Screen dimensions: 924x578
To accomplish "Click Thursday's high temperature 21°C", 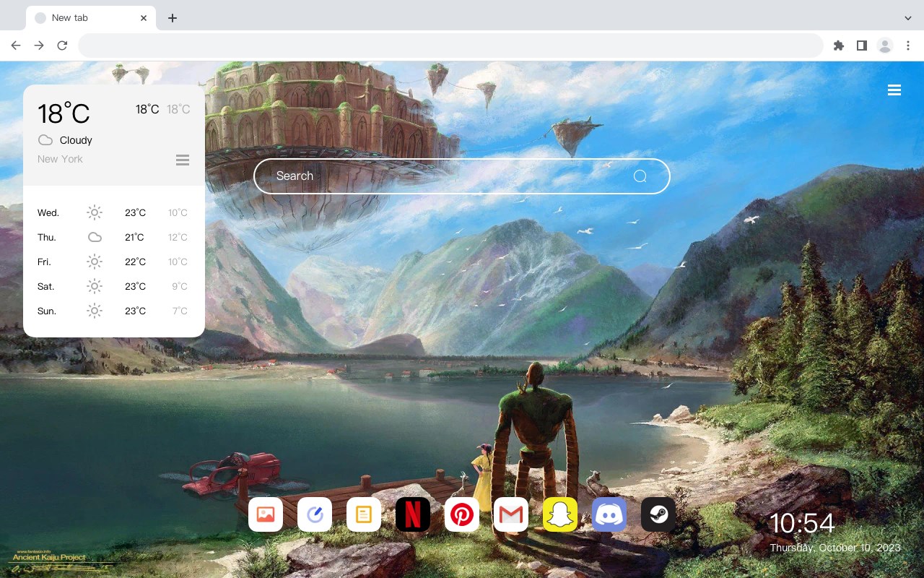I will [x=135, y=238].
